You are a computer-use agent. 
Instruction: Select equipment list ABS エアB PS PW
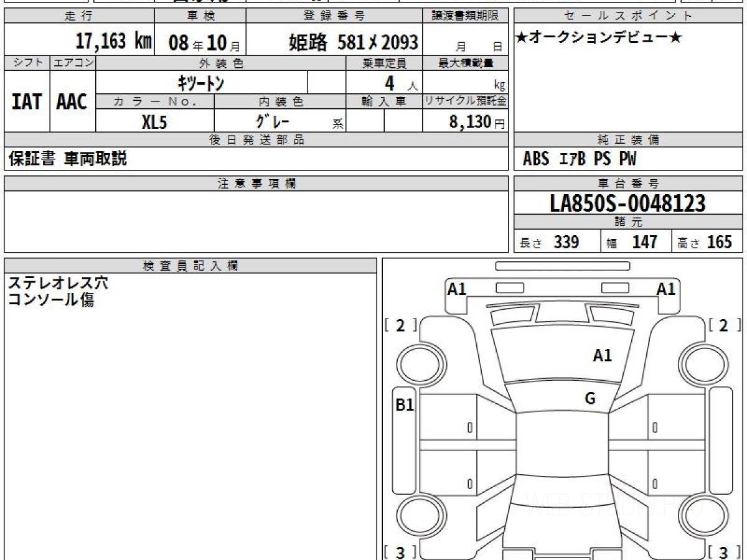(x=580, y=159)
